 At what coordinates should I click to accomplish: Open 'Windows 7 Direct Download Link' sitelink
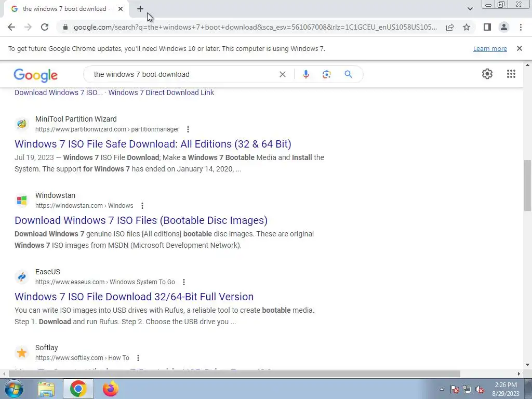pos(161,92)
